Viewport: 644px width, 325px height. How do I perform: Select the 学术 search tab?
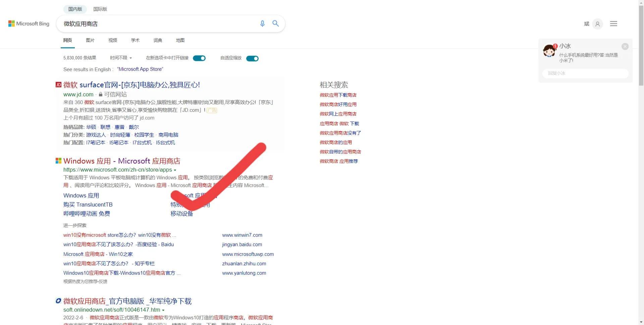pyautogui.click(x=135, y=40)
